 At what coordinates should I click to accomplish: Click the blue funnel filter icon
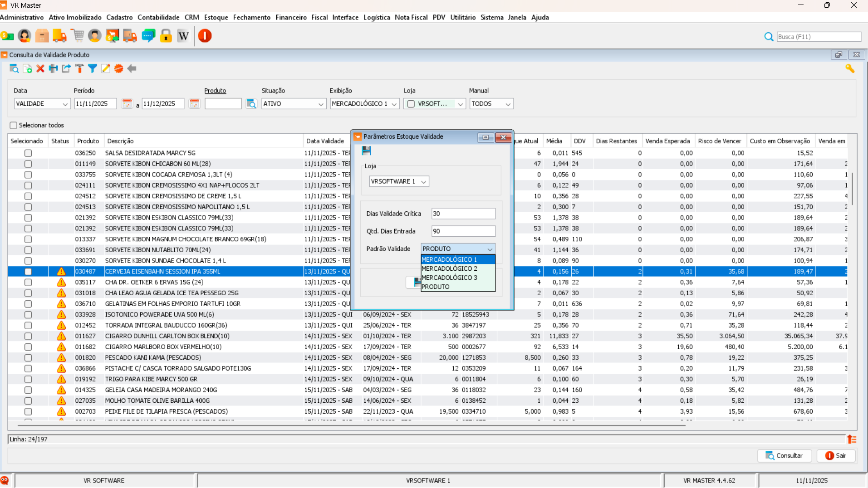(93, 68)
